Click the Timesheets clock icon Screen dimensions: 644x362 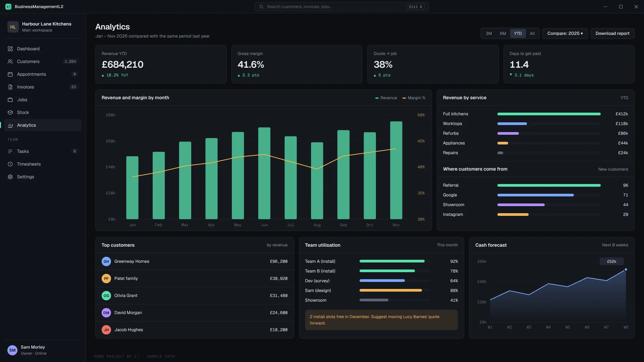10,164
